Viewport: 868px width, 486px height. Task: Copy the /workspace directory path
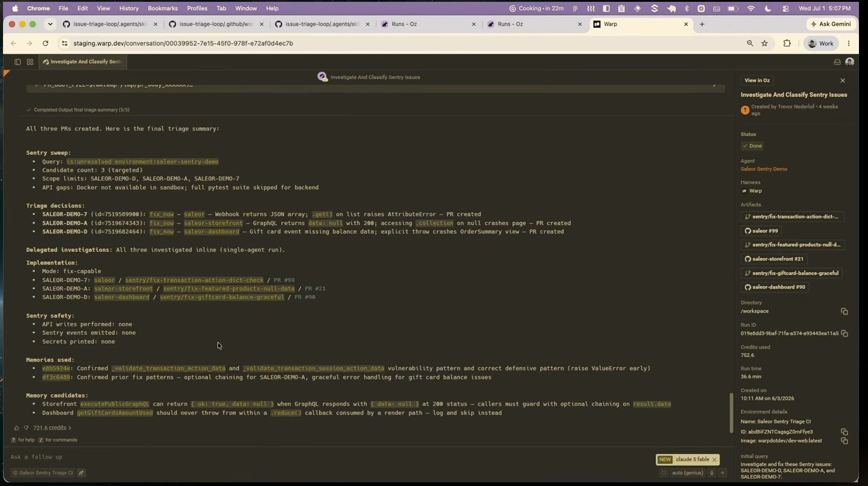844,311
